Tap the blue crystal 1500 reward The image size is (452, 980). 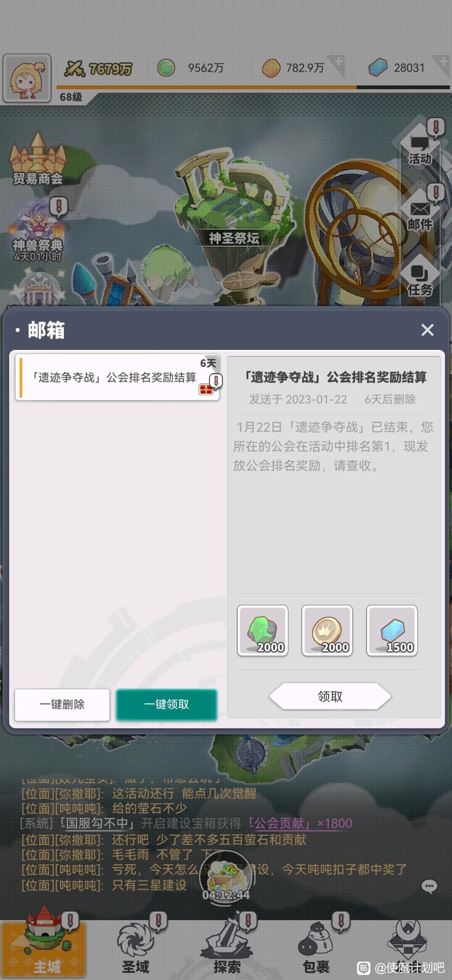pos(392,630)
